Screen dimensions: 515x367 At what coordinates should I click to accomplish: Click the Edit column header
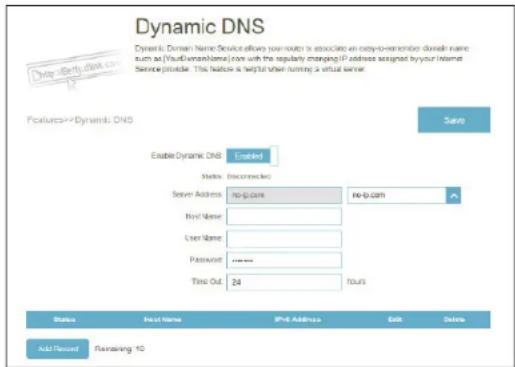pos(395,320)
